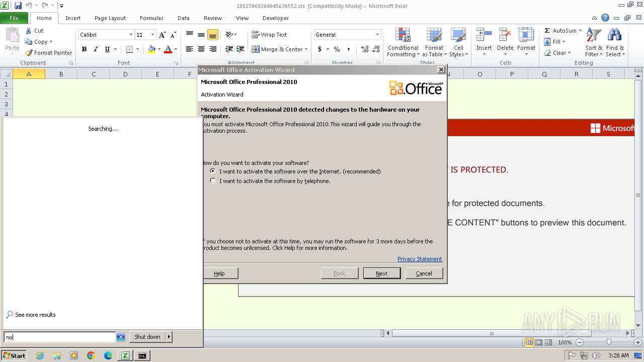The height and width of the screenshot is (362, 644).
Task: Expand the Copy dropdown arrow
Action: tap(51, 42)
